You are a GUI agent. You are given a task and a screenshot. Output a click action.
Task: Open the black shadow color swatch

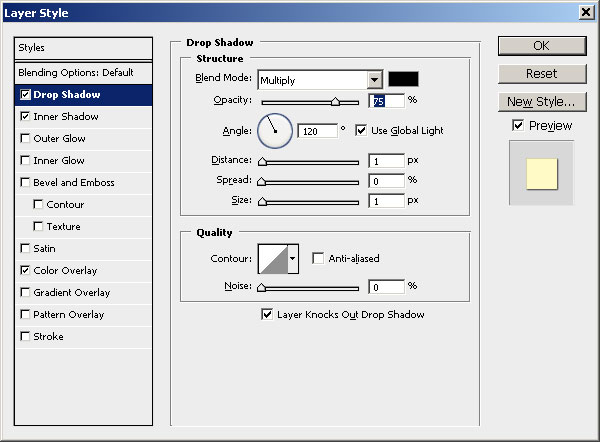[403, 79]
